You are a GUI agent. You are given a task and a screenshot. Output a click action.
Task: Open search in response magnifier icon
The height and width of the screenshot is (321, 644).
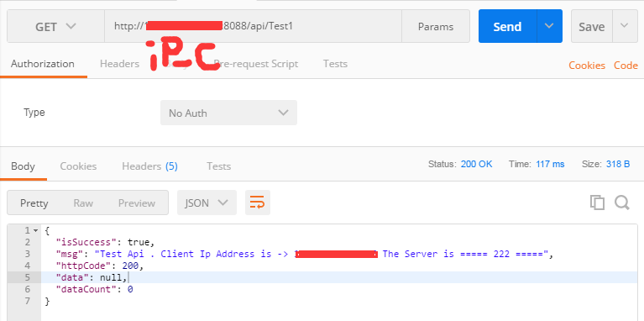(x=622, y=203)
